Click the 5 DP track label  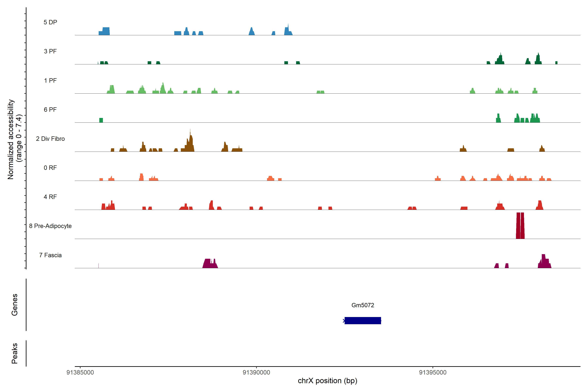pos(50,22)
